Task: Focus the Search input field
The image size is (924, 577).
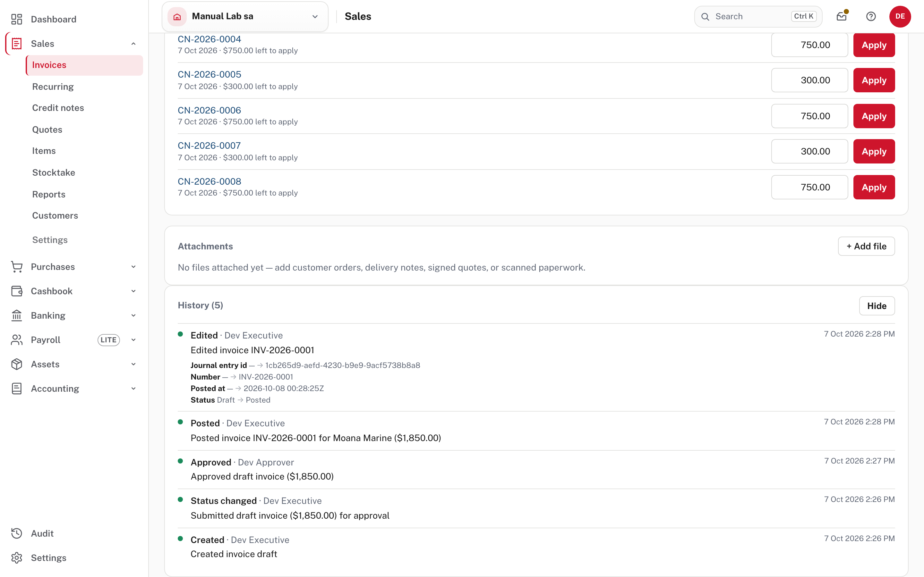Action: pyautogui.click(x=758, y=16)
